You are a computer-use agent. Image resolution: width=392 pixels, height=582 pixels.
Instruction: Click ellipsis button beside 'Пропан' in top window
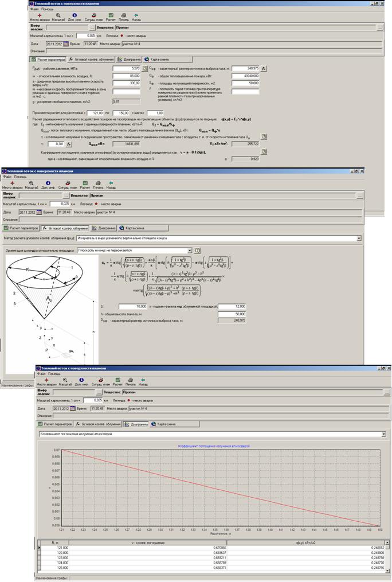pos(381,27)
